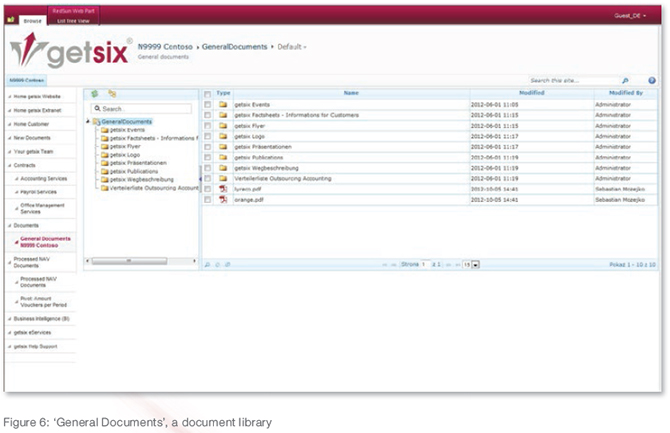Open the blue help icon

click(x=652, y=80)
